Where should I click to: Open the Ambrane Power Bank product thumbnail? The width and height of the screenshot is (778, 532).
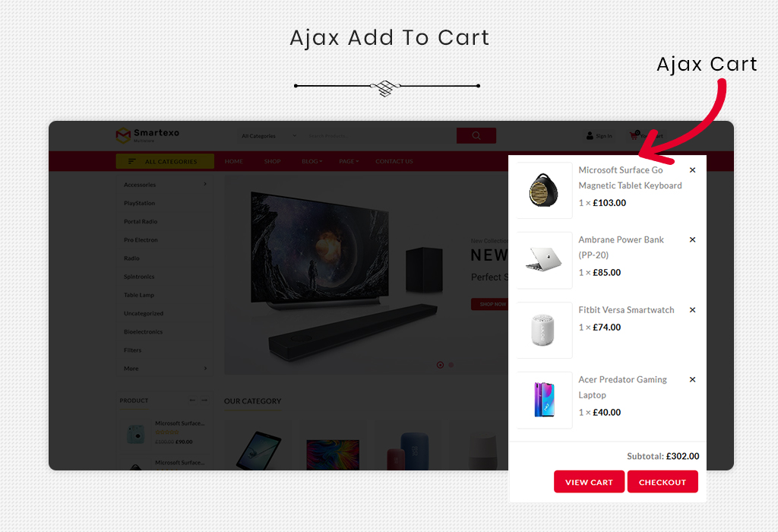tap(544, 260)
